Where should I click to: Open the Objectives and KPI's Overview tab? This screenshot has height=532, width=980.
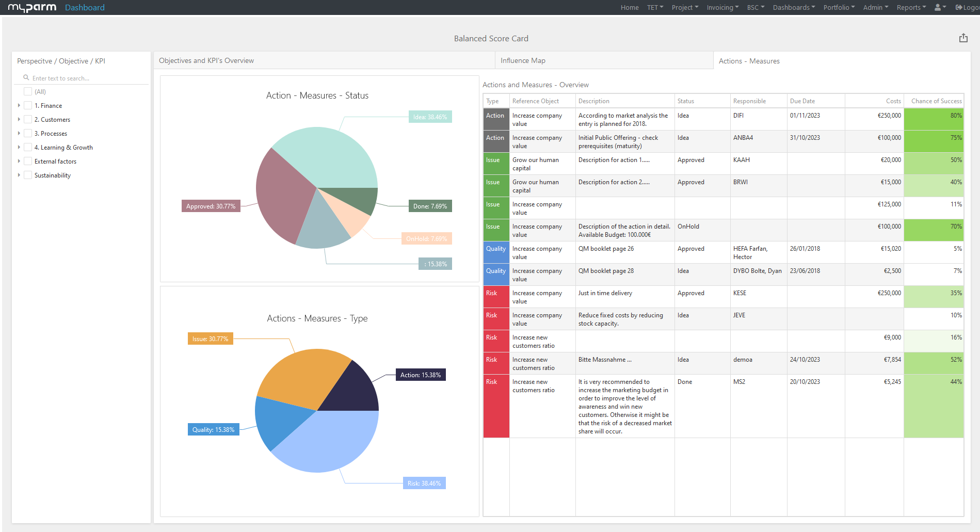tap(206, 60)
